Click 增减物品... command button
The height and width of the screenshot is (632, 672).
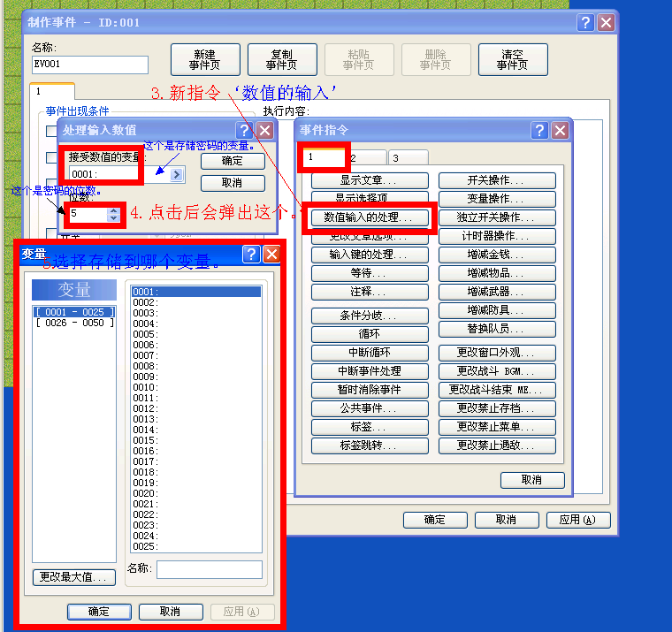(497, 273)
